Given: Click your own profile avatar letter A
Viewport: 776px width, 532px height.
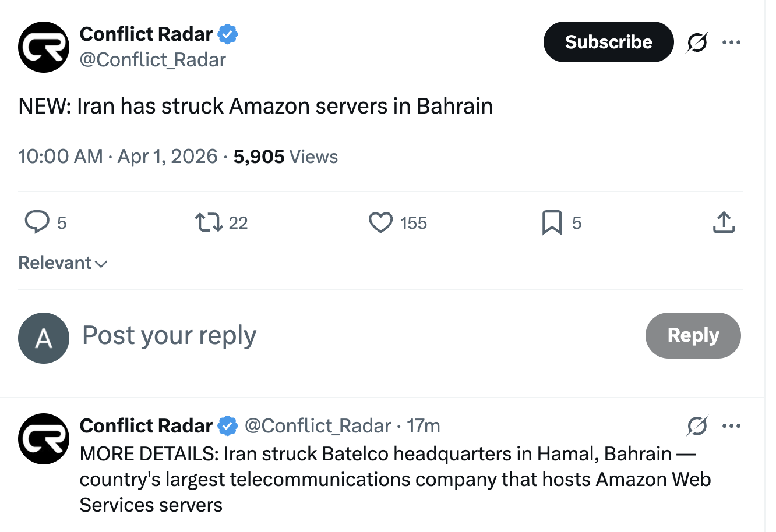Looking at the screenshot, I should 44,338.
